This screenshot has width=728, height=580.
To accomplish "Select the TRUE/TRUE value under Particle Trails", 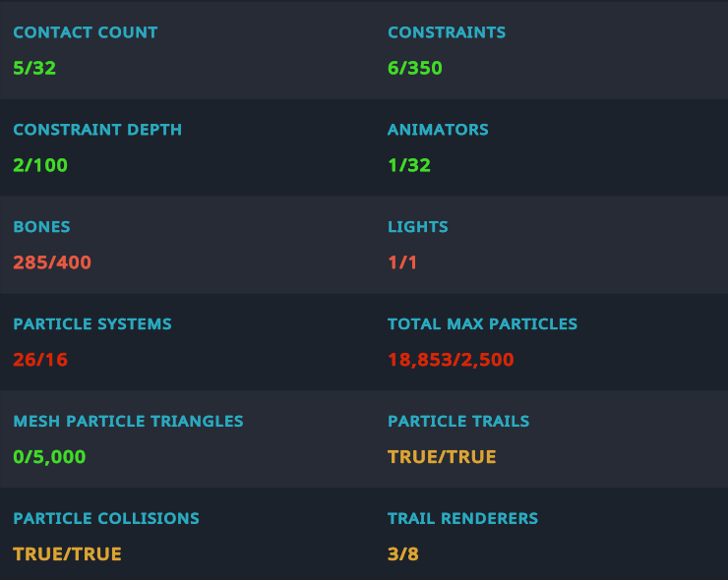I will [x=442, y=457].
